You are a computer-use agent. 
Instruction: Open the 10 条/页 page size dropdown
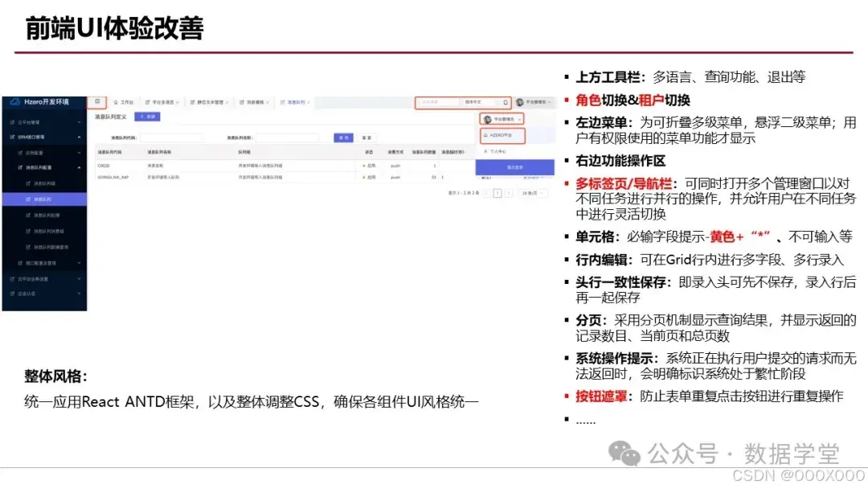point(533,193)
